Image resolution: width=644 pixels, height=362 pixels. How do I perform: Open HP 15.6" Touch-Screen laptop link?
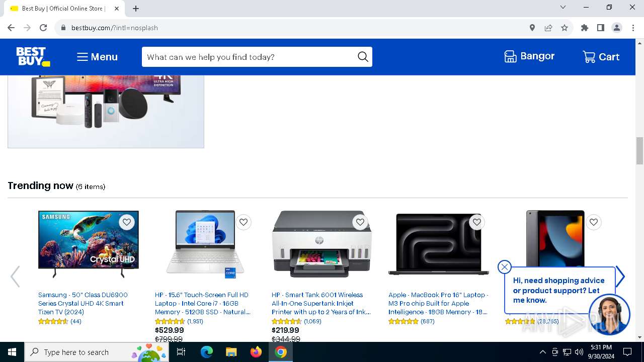tap(203, 303)
